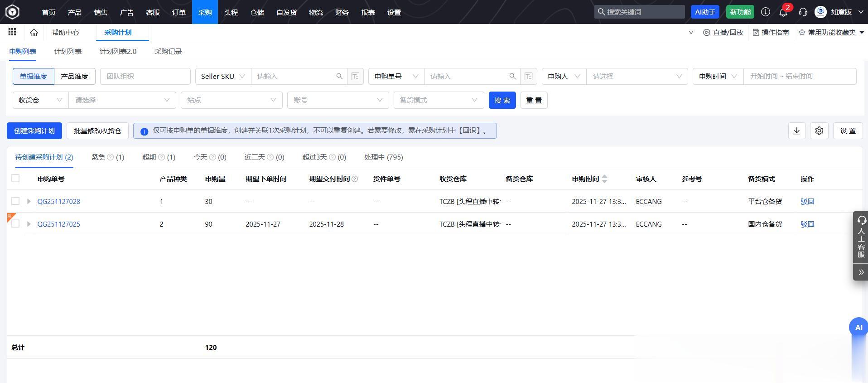Image resolution: width=868 pixels, height=383 pixels.
Task: Go to the home icon tab
Action: click(x=34, y=32)
